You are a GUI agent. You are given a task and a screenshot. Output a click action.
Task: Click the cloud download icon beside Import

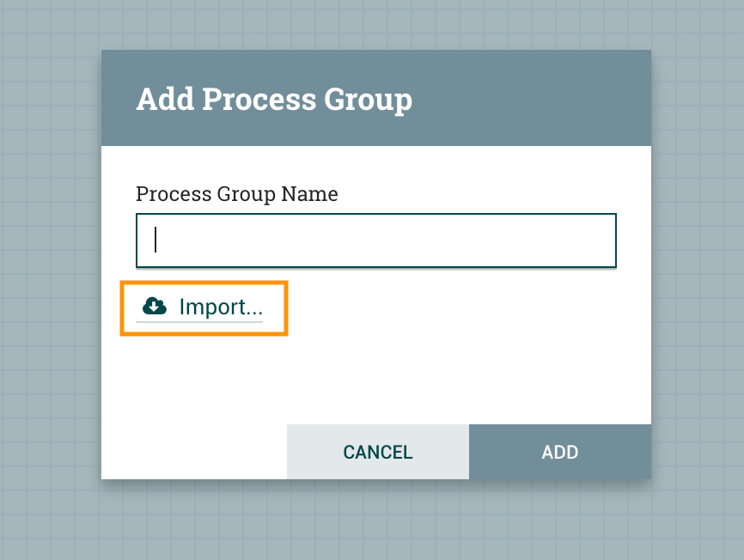(155, 306)
